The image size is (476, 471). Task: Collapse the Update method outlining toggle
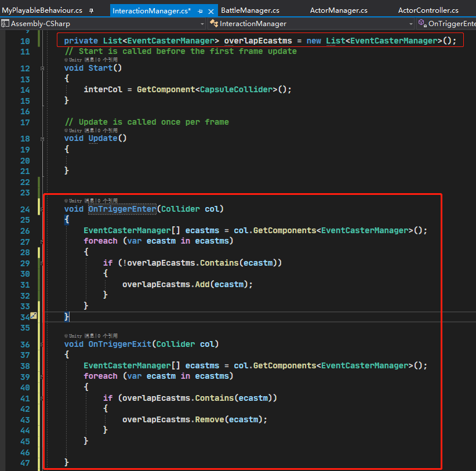pyautogui.click(x=42, y=139)
